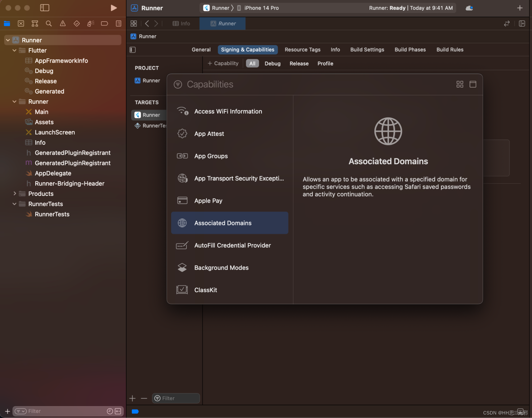Expand the Runner target in navigator

click(15, 101)
